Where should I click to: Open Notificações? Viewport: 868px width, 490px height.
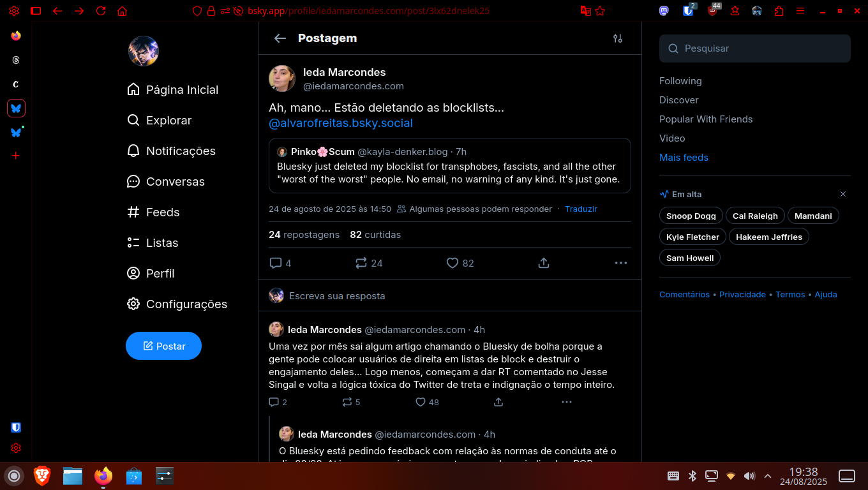pos(172,151)
